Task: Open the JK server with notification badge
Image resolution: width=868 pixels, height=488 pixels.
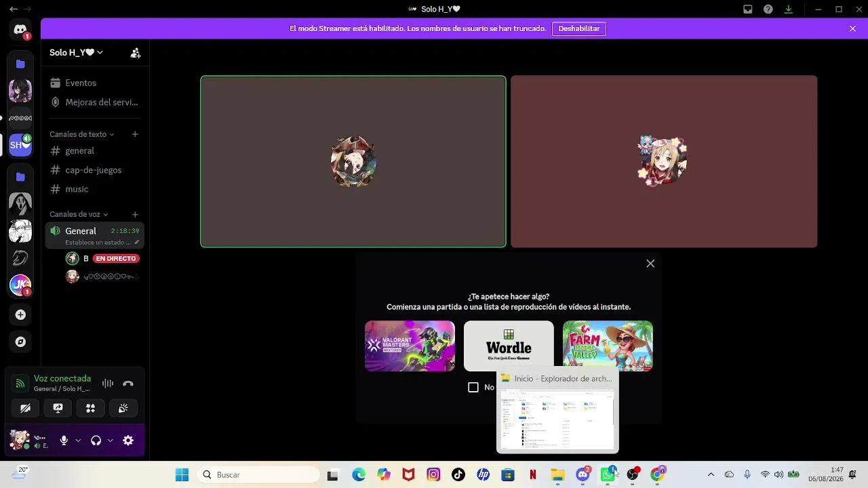Action: [20, 285]
